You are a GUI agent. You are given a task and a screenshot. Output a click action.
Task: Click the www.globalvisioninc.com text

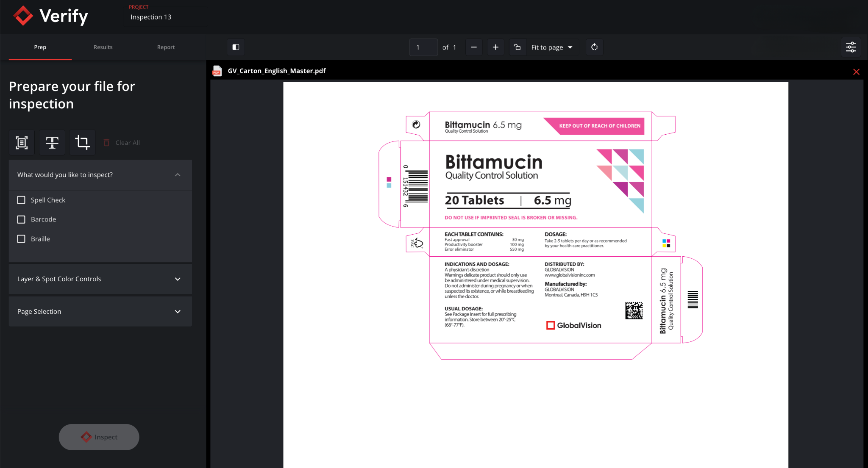click(x=570, y=275)
